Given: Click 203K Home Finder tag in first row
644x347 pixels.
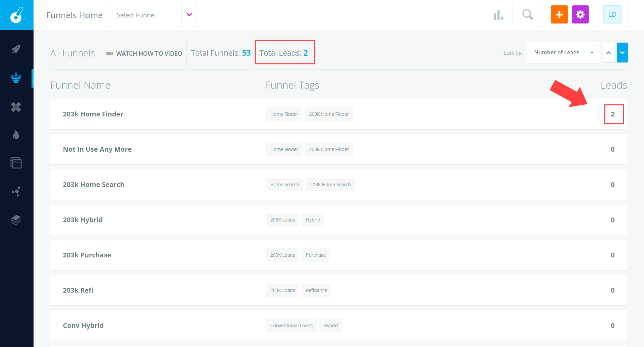Looking at the screenshot, I should point(329,114).
